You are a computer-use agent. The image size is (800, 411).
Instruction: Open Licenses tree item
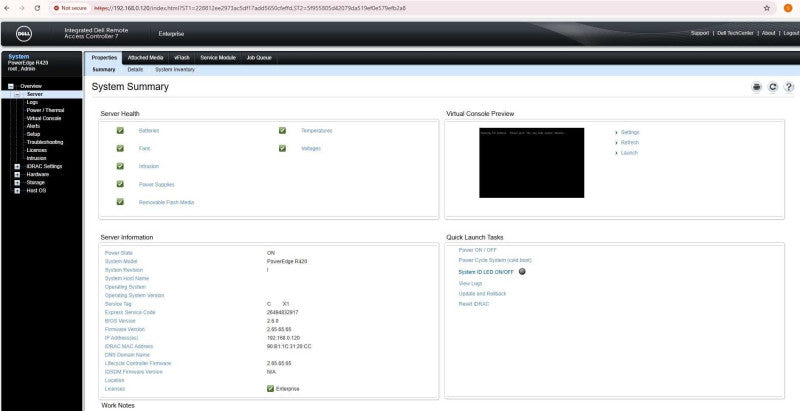37,150
